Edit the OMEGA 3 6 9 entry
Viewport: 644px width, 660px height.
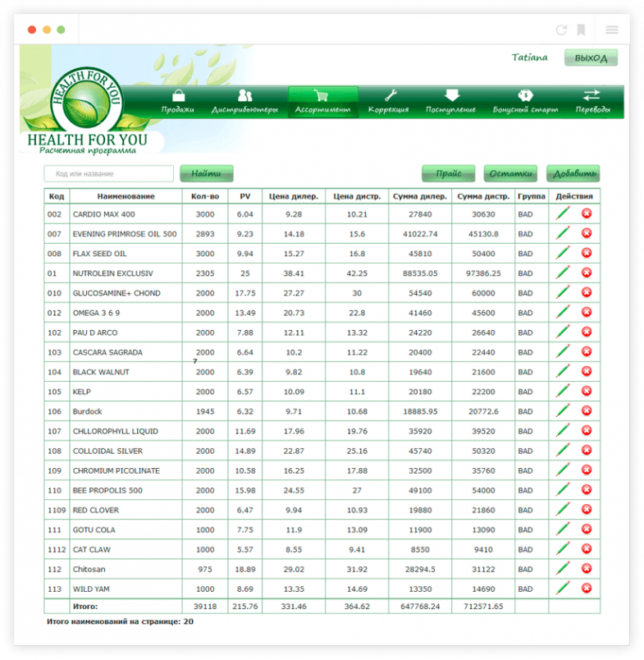tap(563, 312)
